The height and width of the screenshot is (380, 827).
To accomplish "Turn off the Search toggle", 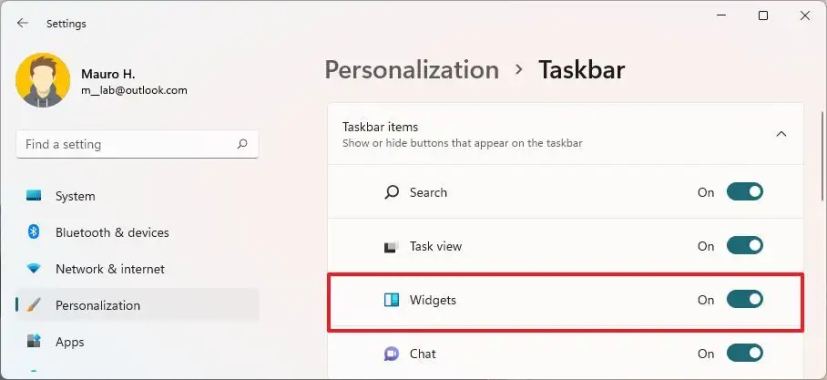I will pos(745,192).
